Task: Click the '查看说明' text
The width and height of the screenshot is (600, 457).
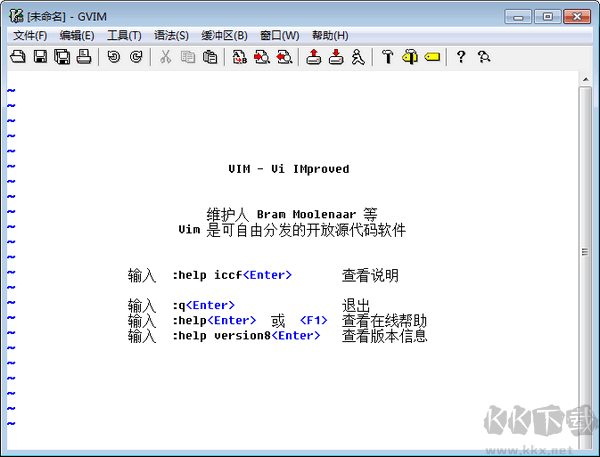Action: pyautogui.click(x=370, y=275)
